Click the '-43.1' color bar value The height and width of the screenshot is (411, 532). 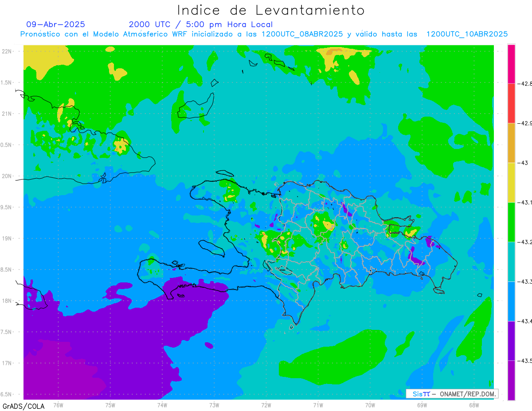tap(526, 202)
